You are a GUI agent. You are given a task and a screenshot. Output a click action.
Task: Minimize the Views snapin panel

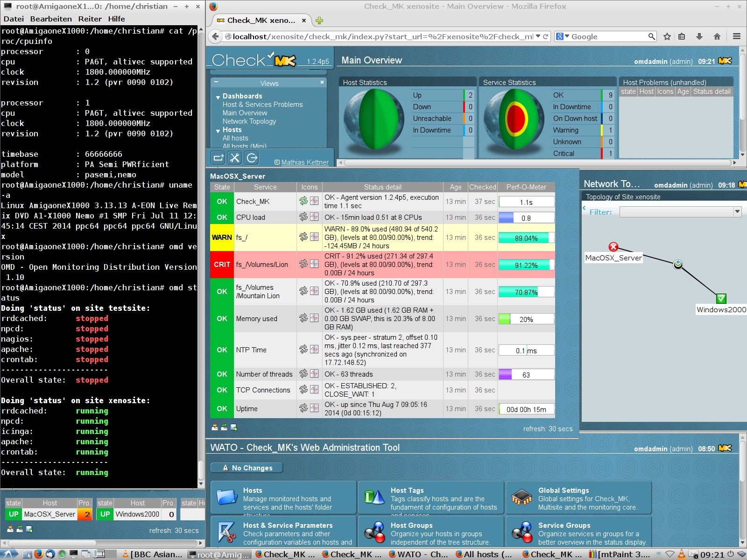pyautogui.click(x=216, y=82)
